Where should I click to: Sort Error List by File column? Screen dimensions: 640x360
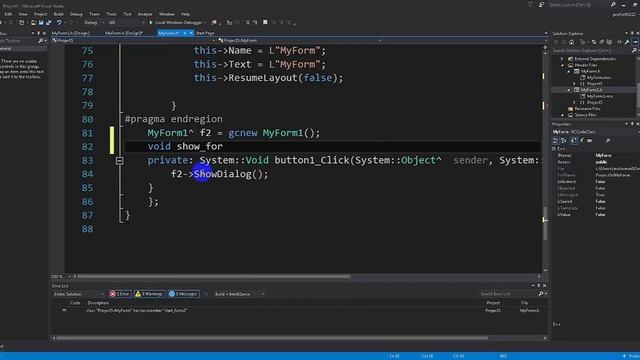pos(524,303)
